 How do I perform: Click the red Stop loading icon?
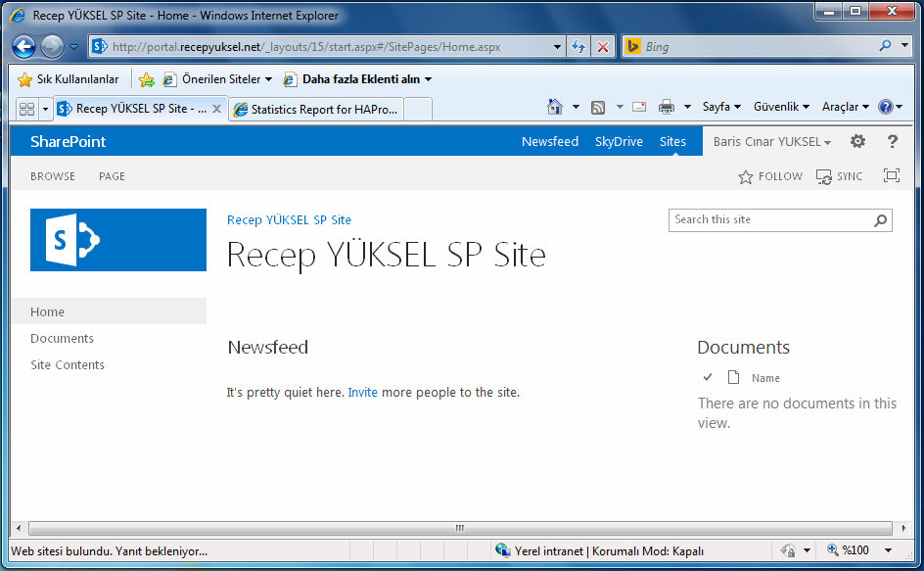(603, 47)
